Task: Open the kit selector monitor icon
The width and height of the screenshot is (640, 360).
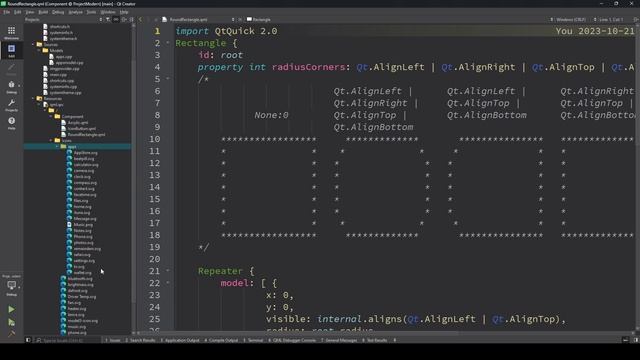Action: pyautogui.click(x=11, y=287)
